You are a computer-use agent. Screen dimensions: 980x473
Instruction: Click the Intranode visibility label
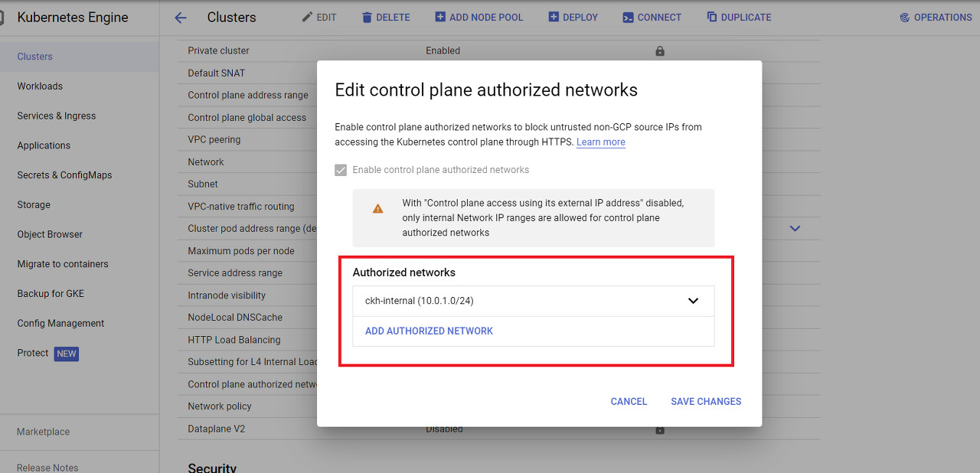(x=227, y=295)
